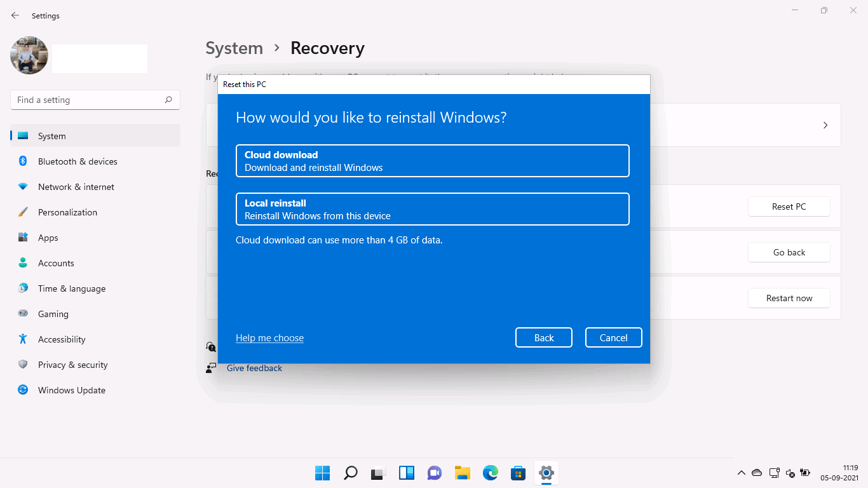Click the Reset PC button
868x488 pixels.
(x=789, y=207)
